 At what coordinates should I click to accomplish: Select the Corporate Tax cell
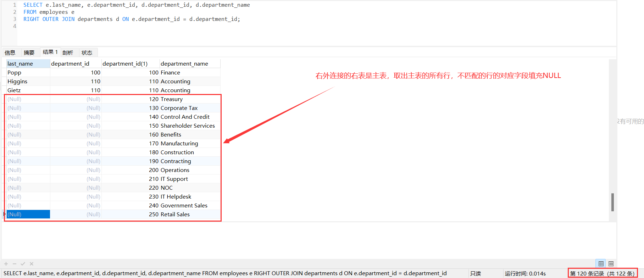coord(190,108)
